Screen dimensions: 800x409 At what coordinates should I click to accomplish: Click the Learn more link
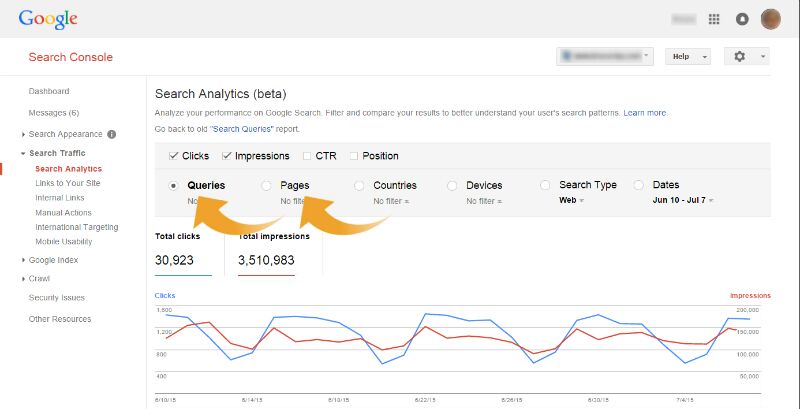pos(645,113)
